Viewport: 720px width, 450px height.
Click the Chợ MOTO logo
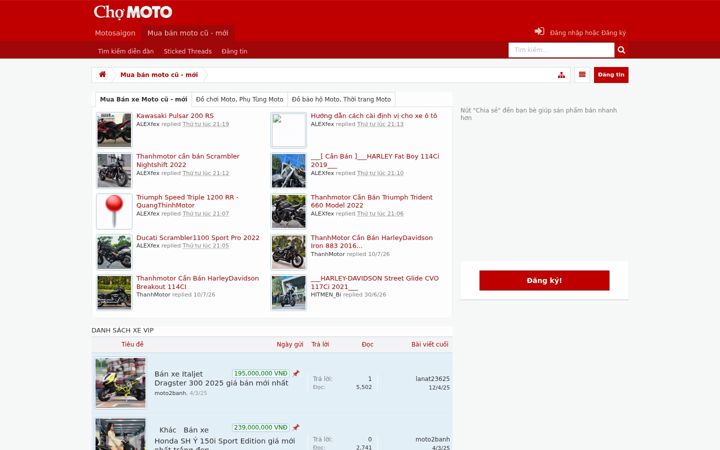coord(133,12)
